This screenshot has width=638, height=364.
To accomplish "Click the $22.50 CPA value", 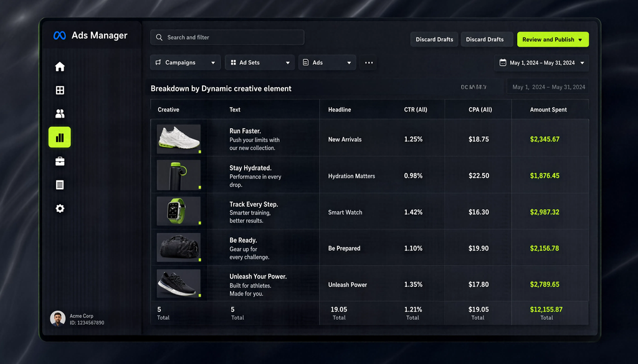I will [x=478, y=176].
